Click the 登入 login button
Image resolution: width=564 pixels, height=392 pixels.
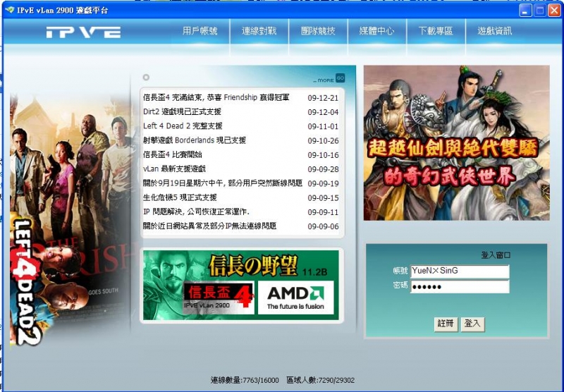point(472,324)
